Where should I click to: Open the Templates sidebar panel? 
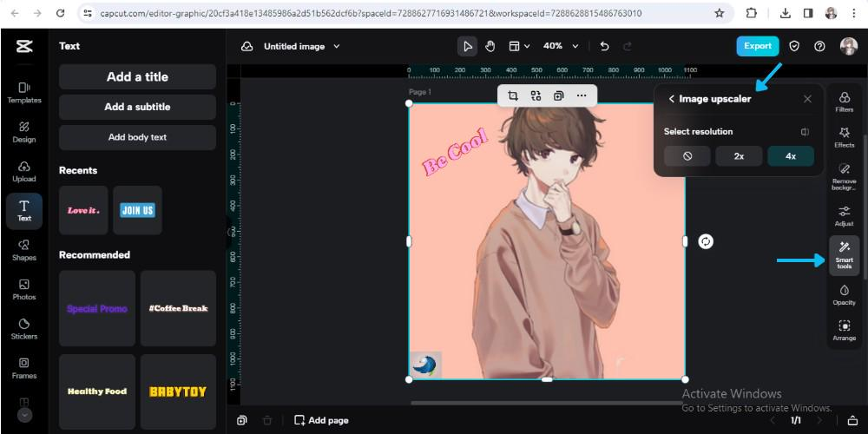[23, 93]
